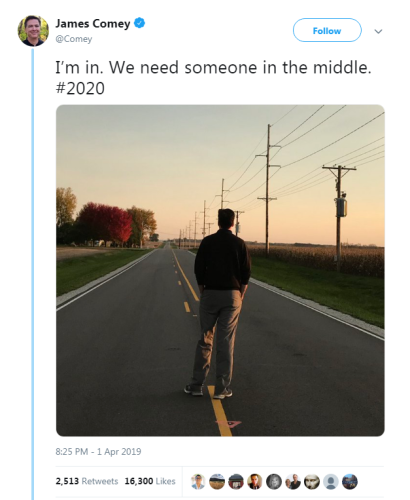This screenshot has width=410, height=500.
Task: View the 16,300 Likes list
Action: coord(150,481)
